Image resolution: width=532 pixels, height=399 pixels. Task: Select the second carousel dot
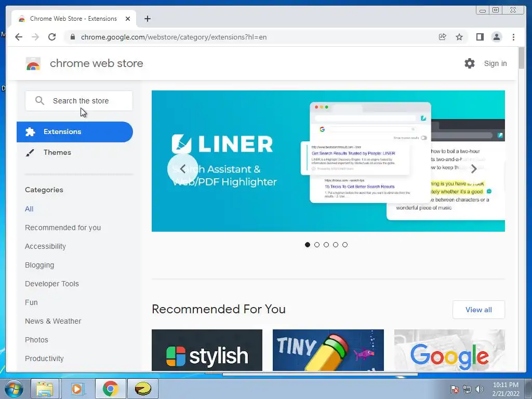317,245
